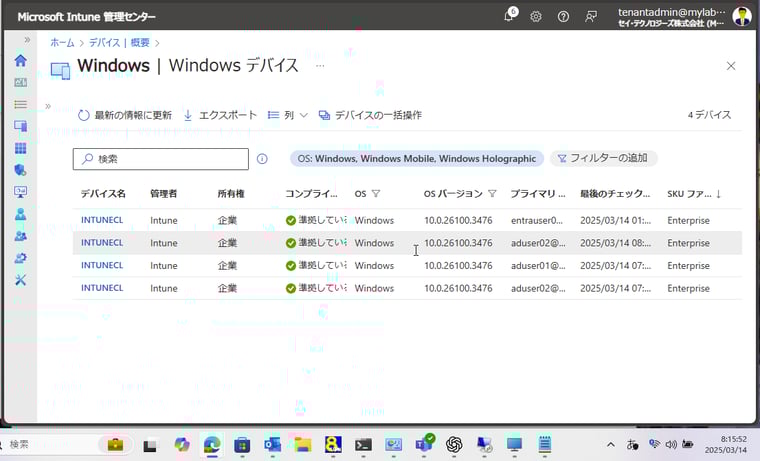Go to ホーム breadcrumb link
Screen dimensions: 760x461
tap(63, 43)
